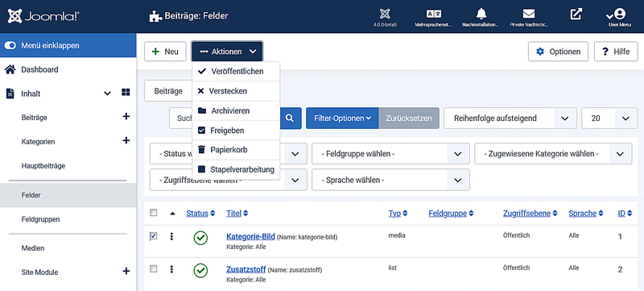The image size is (644, 291).
Task: Click the Neu button
Action: 165,52
